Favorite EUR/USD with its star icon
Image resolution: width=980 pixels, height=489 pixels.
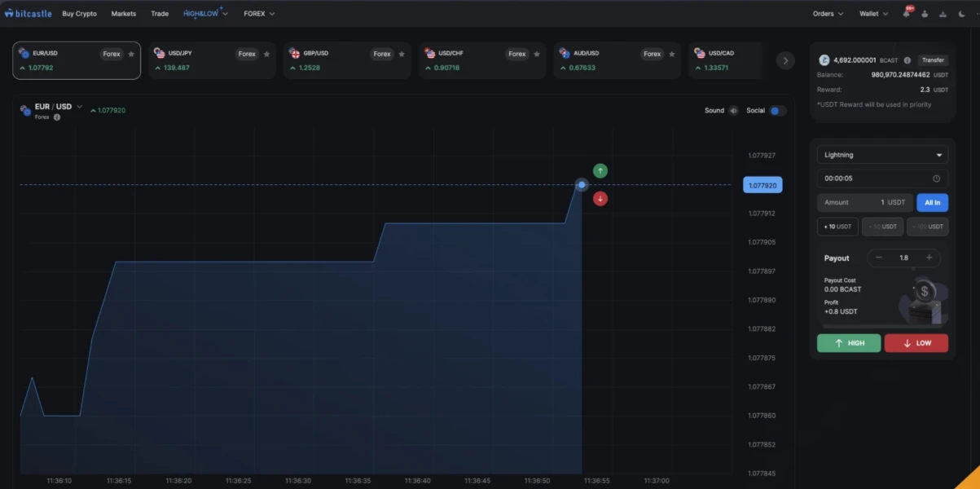point(131,55)
